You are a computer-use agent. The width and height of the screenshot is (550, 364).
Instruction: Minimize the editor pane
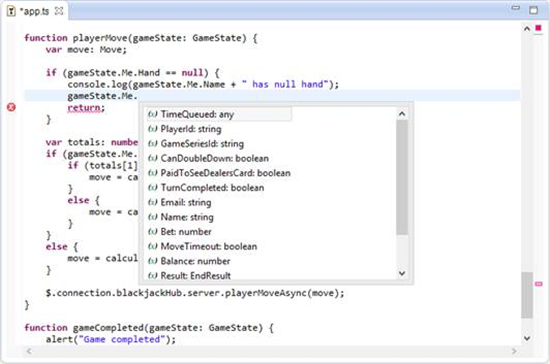516,8
